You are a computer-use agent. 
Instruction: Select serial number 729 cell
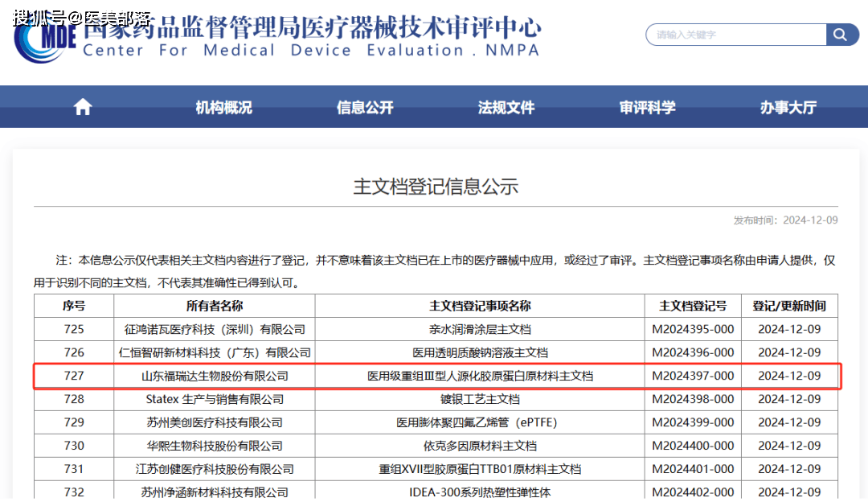[x=74, y=422]
